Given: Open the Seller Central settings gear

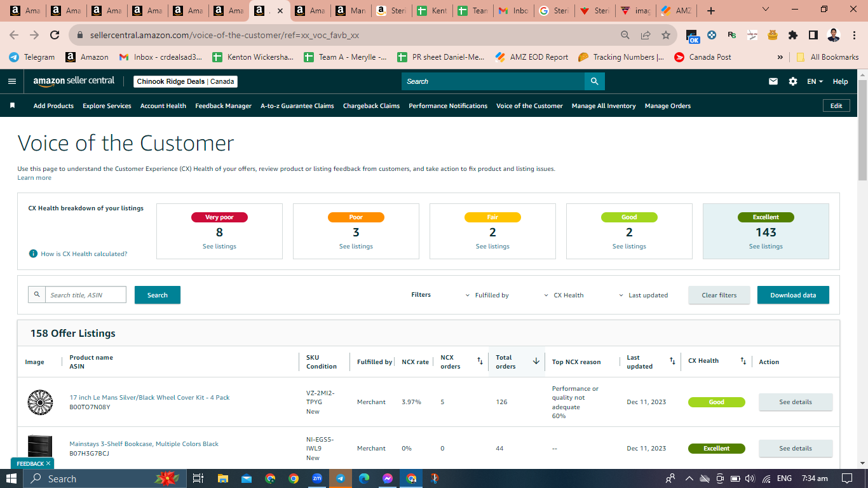Looking at the screenshot, I should [x=793, y=81].
